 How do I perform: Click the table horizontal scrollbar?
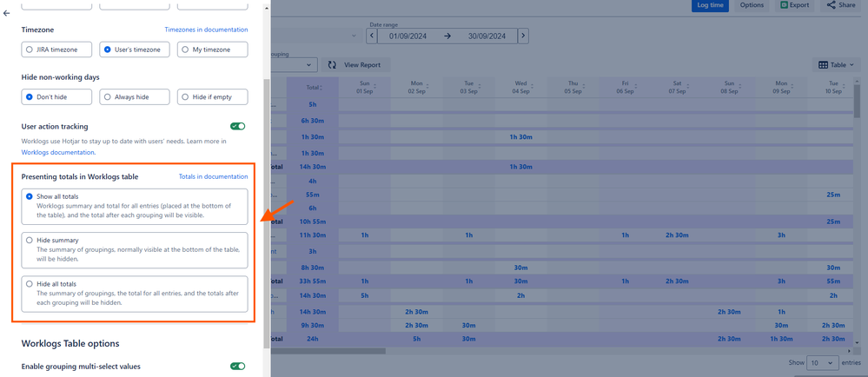328,350
